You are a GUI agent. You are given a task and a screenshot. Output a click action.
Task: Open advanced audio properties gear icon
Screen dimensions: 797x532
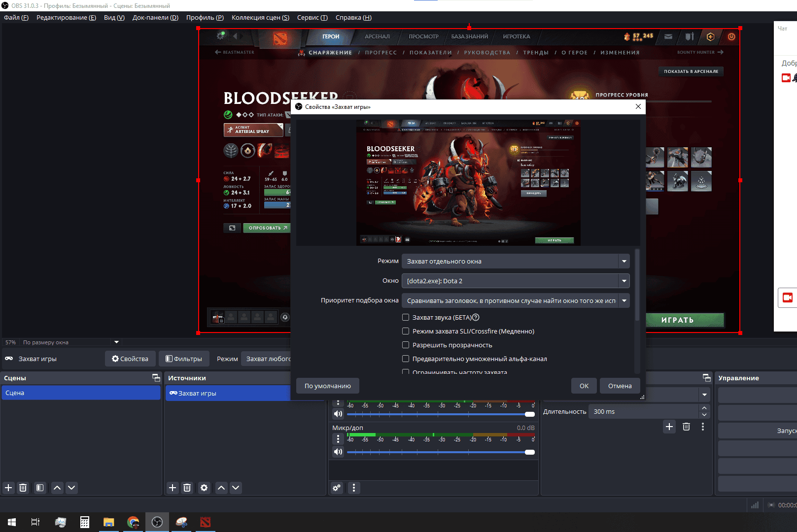click(337, 488)
